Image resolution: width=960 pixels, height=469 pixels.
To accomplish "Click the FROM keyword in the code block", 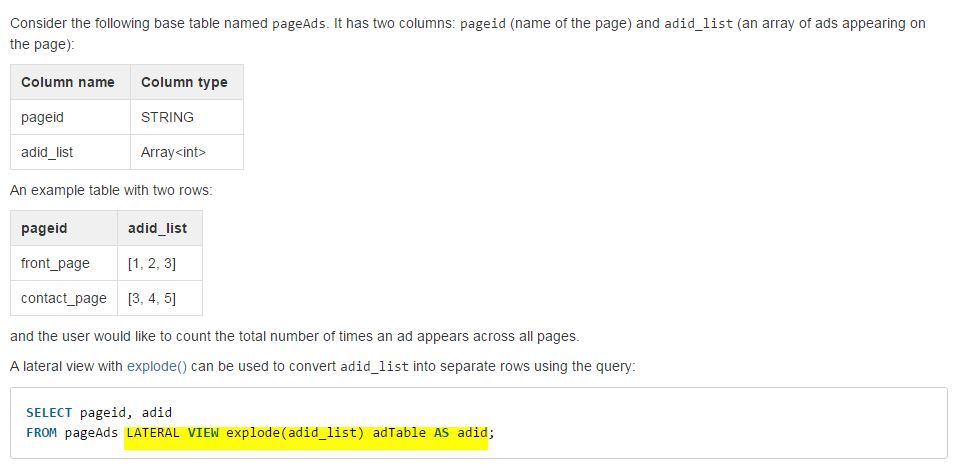I will 42,432.
